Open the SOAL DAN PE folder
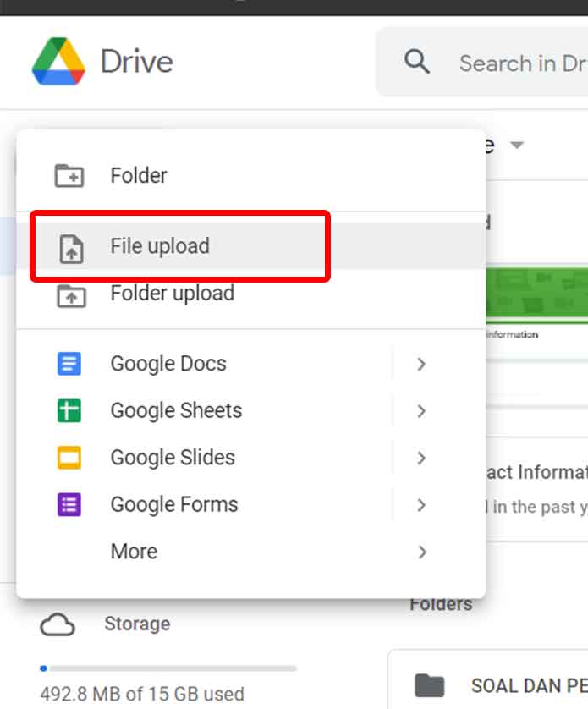588x709 pixels. [x=516, y=685]
